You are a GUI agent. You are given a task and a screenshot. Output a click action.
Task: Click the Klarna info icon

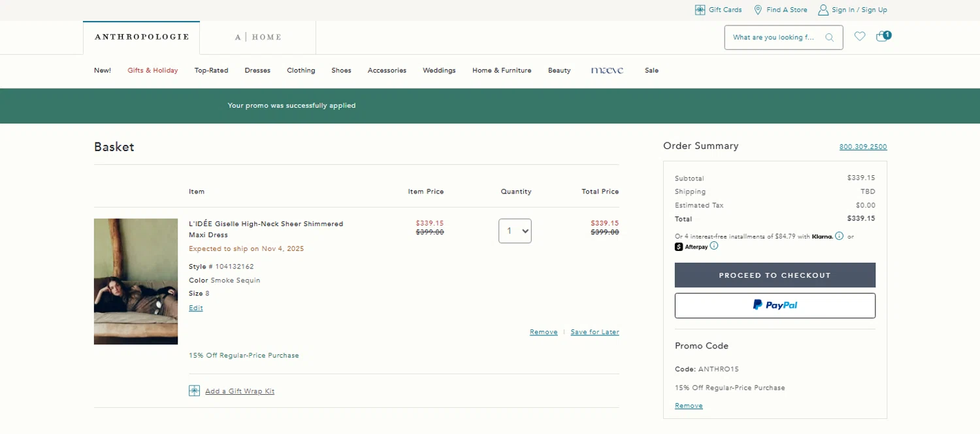pyautogui.click(x=840, y=236)
